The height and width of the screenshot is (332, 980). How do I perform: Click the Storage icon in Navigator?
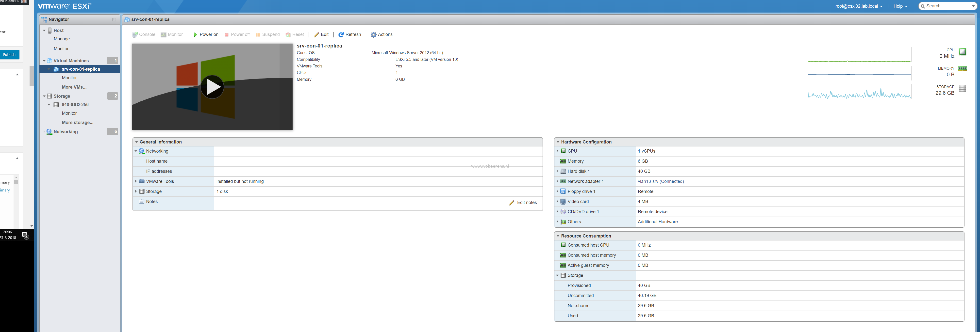click(x=50, y=96)
